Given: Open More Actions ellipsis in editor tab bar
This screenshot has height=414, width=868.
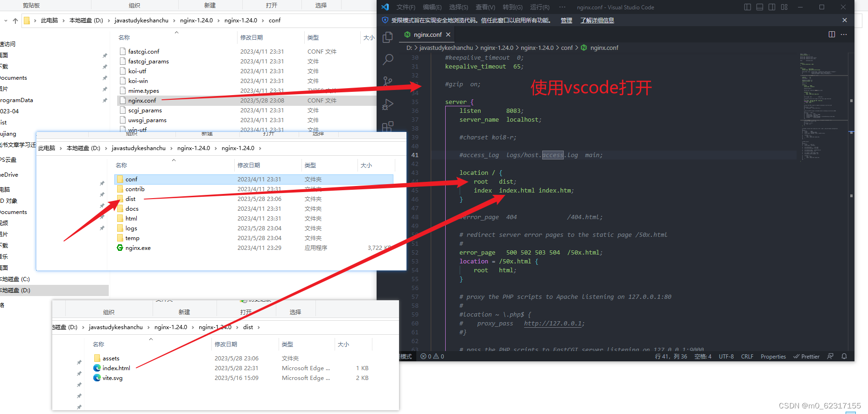Looking at the screenshot, I should [x=844, y=34].
